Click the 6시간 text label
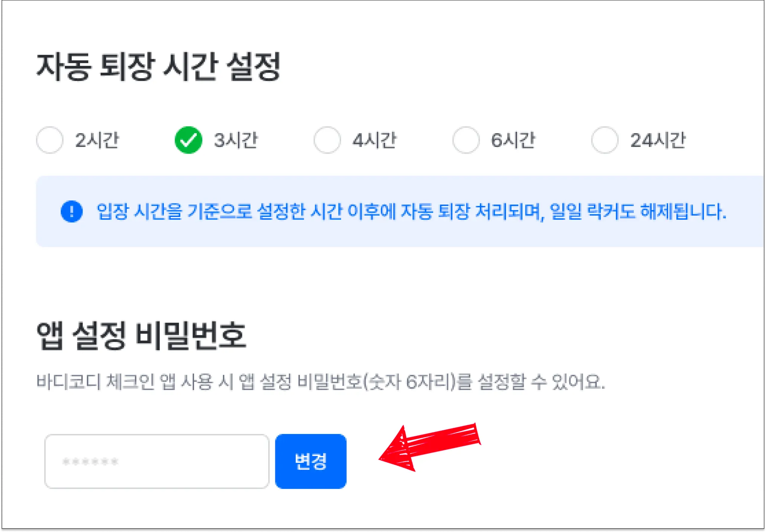 pyautogui.click(x=514, y=141)
